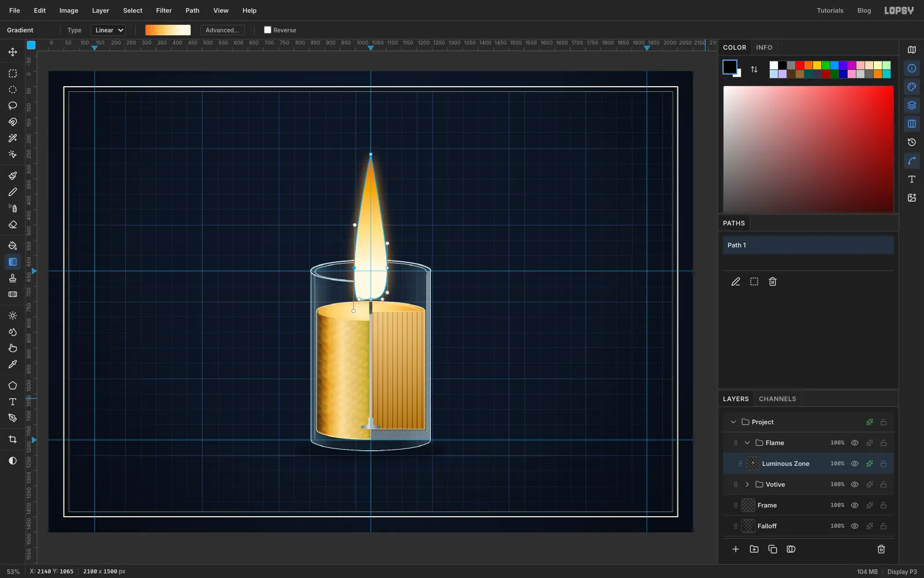Screen dimensions: 924x578
Task: Hide the Luminous Zone layer
Action: coord(855,464)
